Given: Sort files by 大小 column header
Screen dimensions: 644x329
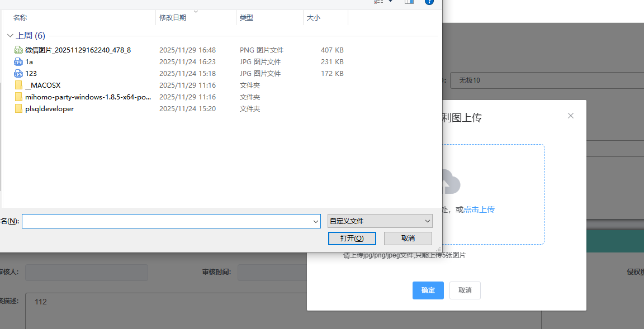Looking at the screenshot, I should tap(314, 18).
